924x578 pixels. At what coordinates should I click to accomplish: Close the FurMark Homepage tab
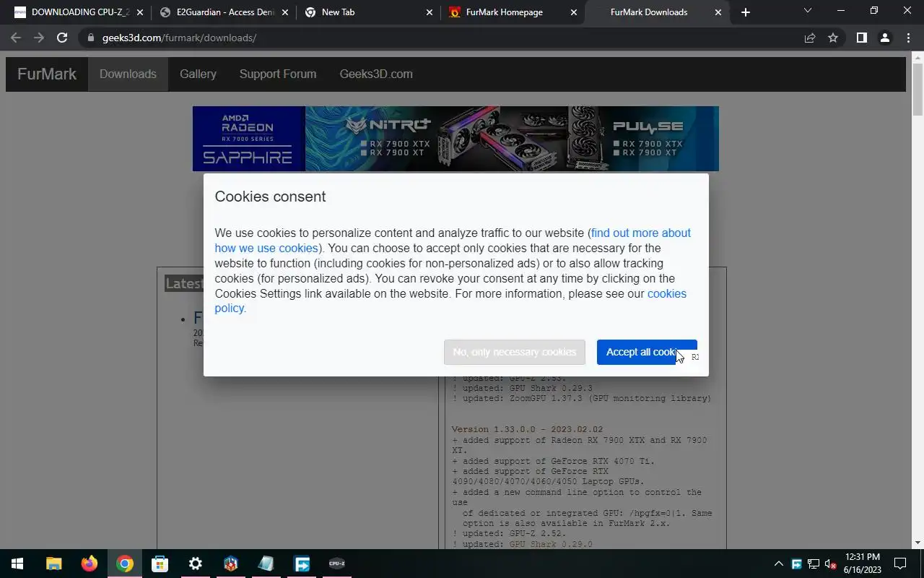[x=574, y=12]
